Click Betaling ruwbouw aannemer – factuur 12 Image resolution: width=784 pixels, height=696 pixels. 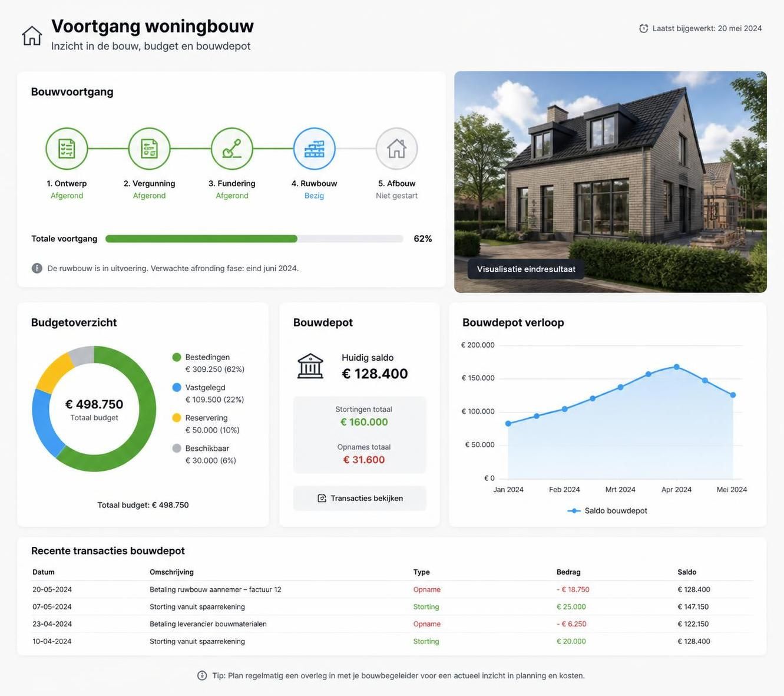pos(216,589)
